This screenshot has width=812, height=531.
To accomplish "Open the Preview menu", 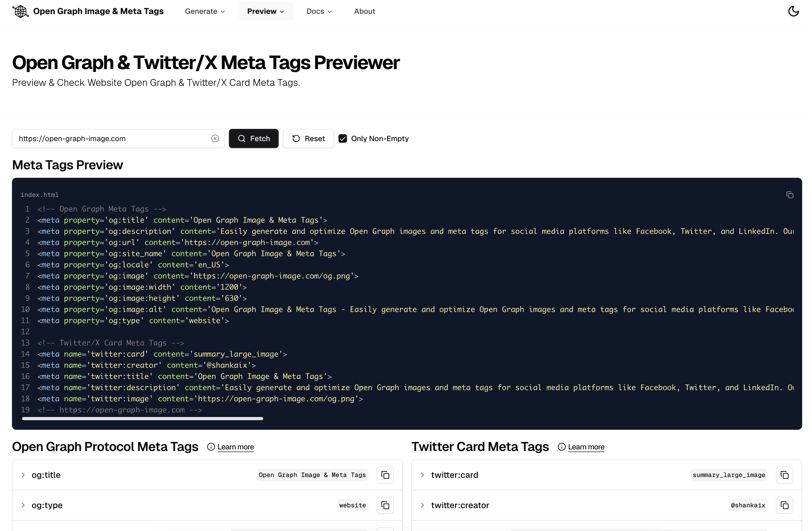I will (x=265, y=11).
